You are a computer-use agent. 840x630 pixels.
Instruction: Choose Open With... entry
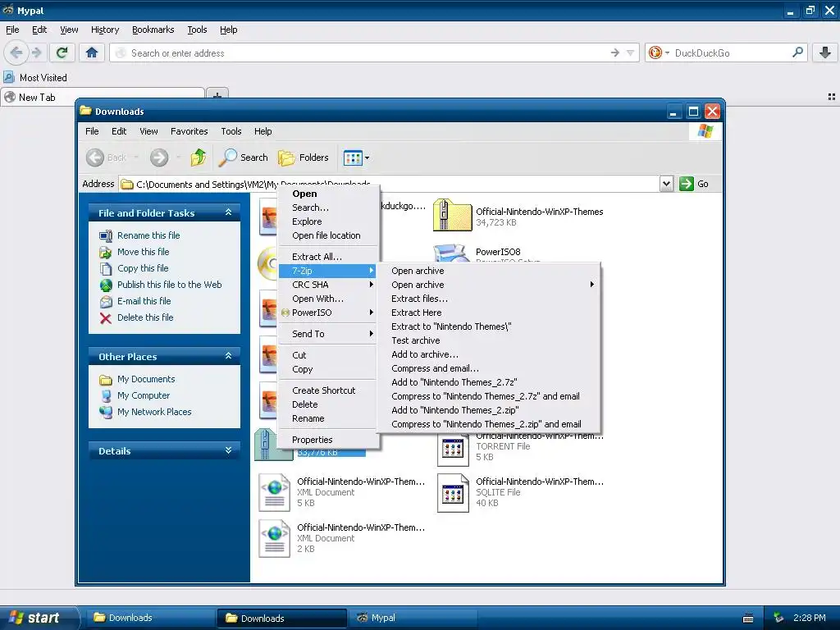328,299
